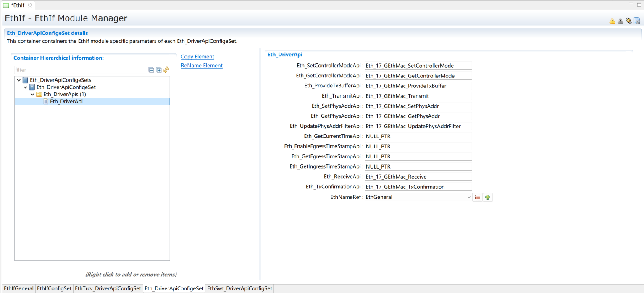The height and width of the screenshot is (293, 644).
Task: Click the ReName Element link
Action: tap(202, 66)
